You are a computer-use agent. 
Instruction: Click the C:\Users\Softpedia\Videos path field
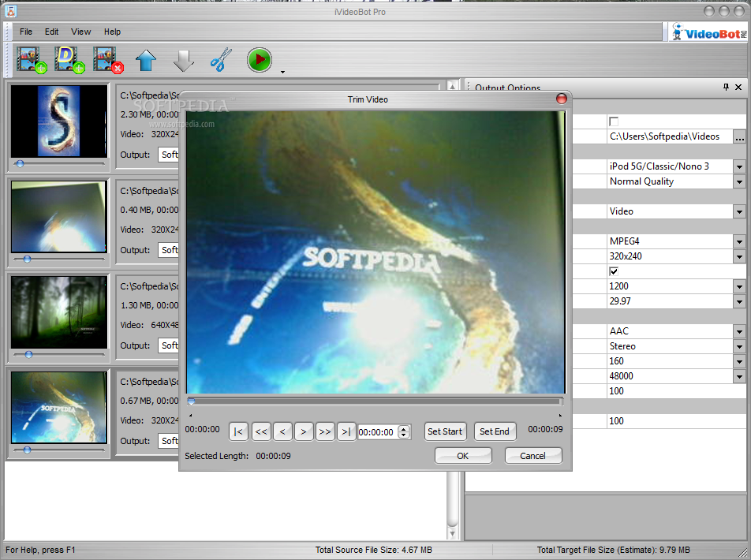(670, 136)
